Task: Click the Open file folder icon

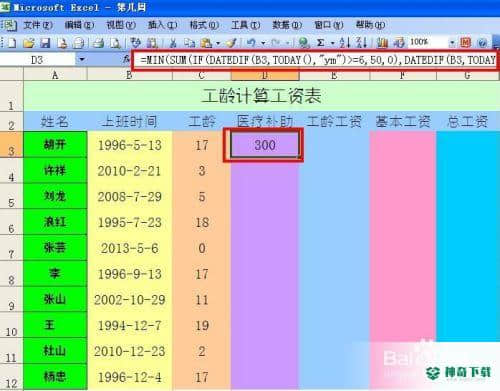Action: click(x=29, y=43)
